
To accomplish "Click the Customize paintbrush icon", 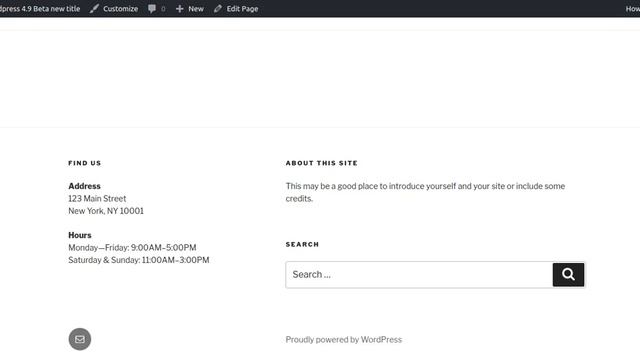I will [x=94, y=9].
